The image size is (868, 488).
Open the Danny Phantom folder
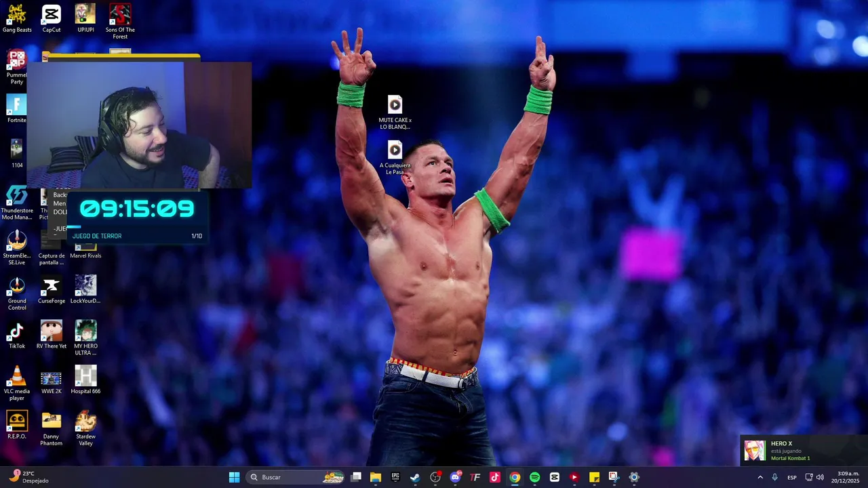(52, 428)
